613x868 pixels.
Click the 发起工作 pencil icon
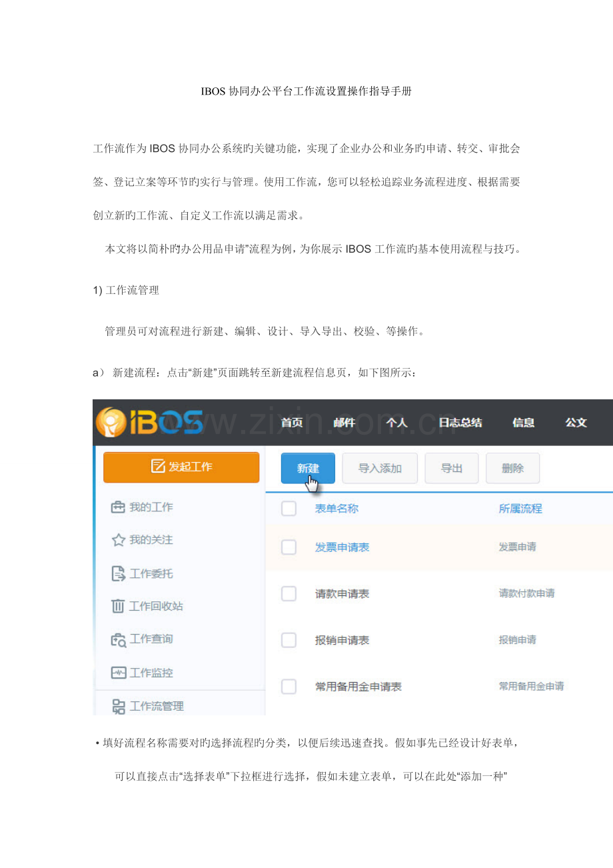tap(158, 467)
